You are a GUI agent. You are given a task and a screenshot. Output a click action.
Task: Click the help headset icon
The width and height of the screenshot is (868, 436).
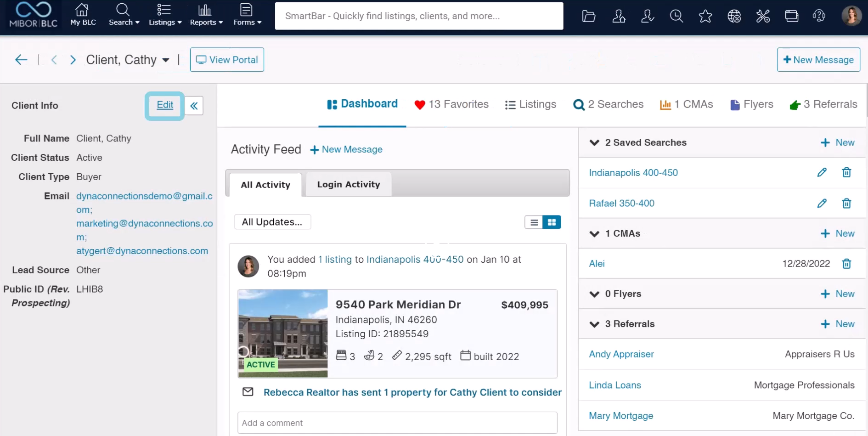(x=819, y=17)
